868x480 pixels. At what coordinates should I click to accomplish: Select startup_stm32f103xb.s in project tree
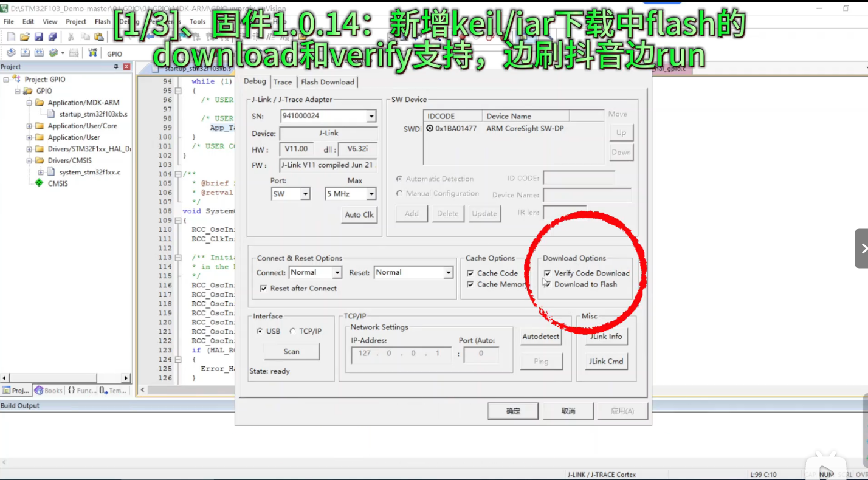[93, 114]
